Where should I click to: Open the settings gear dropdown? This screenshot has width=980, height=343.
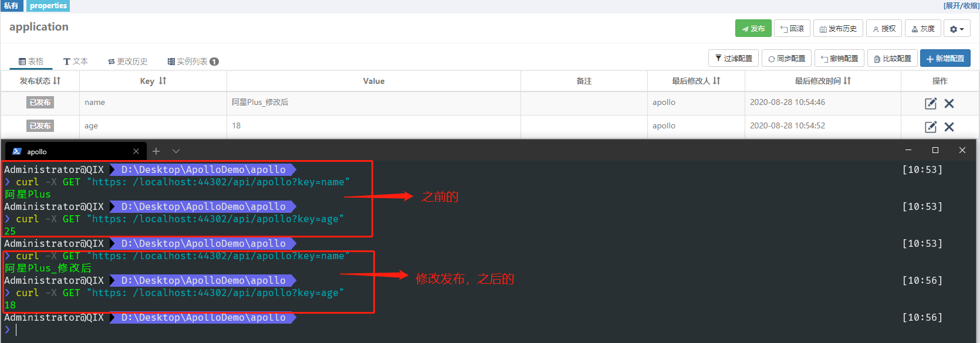pyautogui.click(x=957, y=29)
